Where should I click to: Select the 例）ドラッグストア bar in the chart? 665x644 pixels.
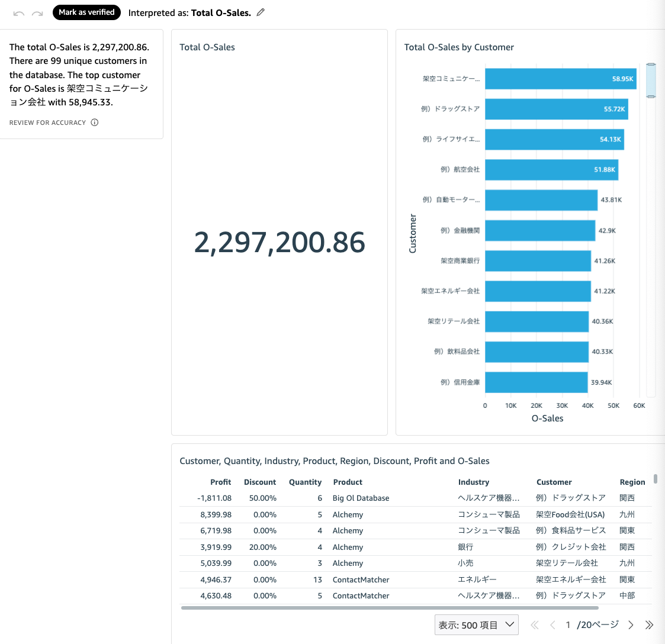tap(557, 109)
